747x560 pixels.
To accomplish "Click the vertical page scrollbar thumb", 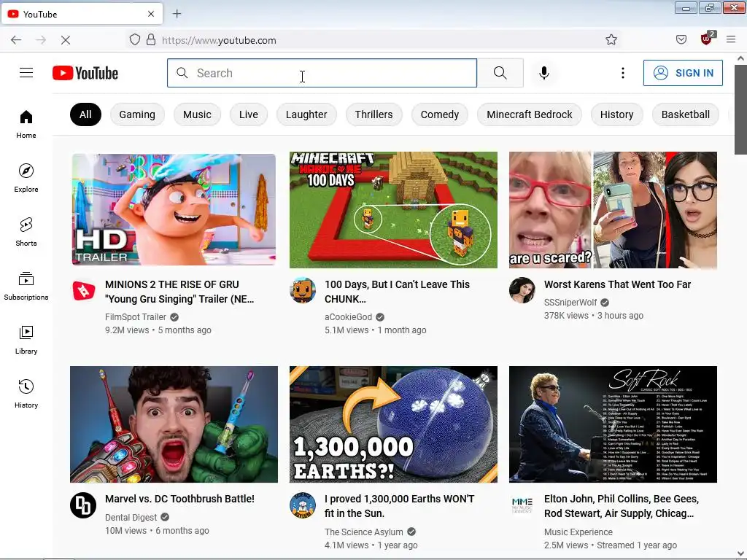I will pyautogui.click(x=741, y=109).
